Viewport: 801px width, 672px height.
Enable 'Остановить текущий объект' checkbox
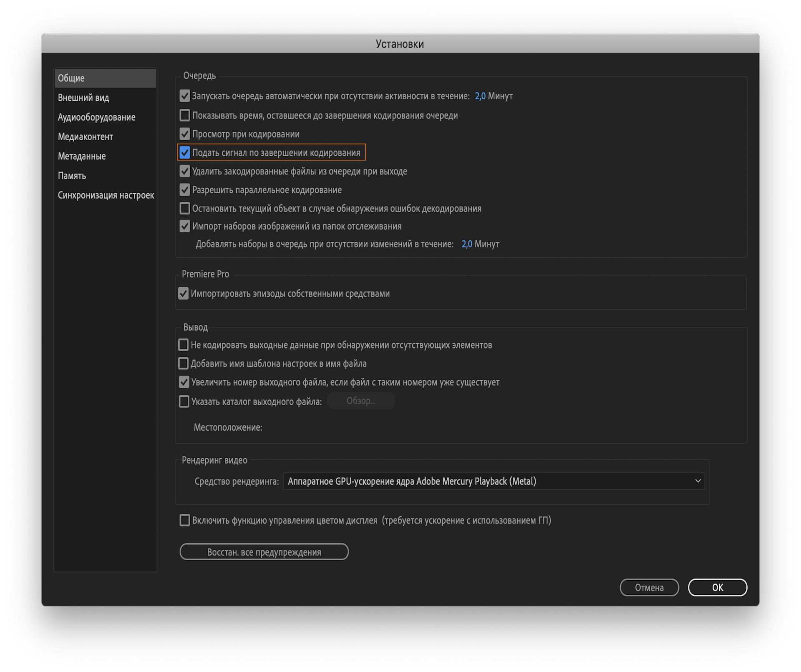pyautogui.click(x=184, y=208)
